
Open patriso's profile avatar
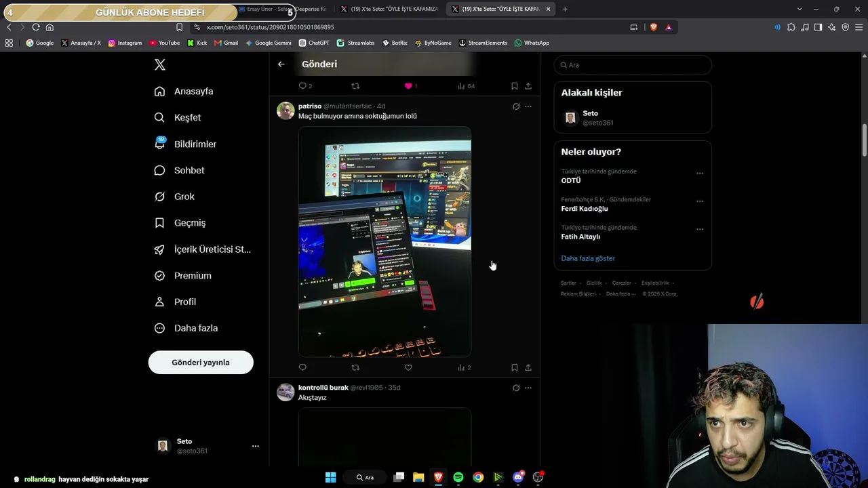[285, 110]
